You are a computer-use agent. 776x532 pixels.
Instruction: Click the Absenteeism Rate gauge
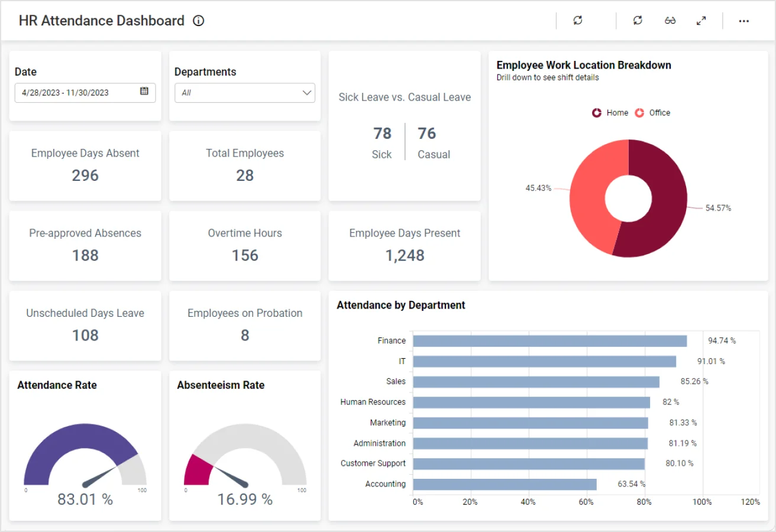(245, 455)
